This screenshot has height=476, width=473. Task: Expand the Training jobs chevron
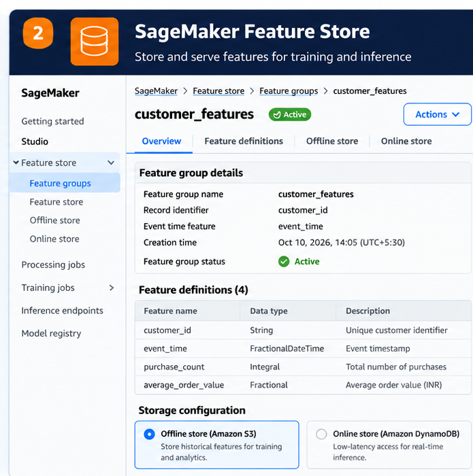click(x=112, y=288)
